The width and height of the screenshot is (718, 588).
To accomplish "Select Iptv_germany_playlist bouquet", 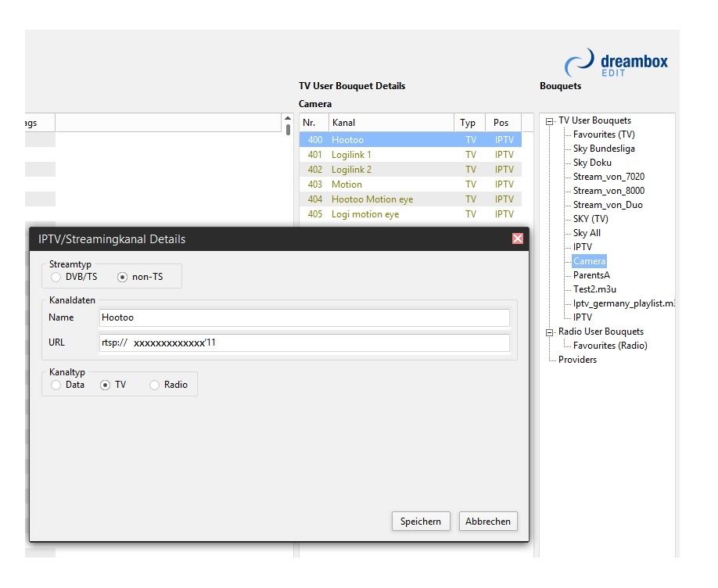I will click(623, 303).
